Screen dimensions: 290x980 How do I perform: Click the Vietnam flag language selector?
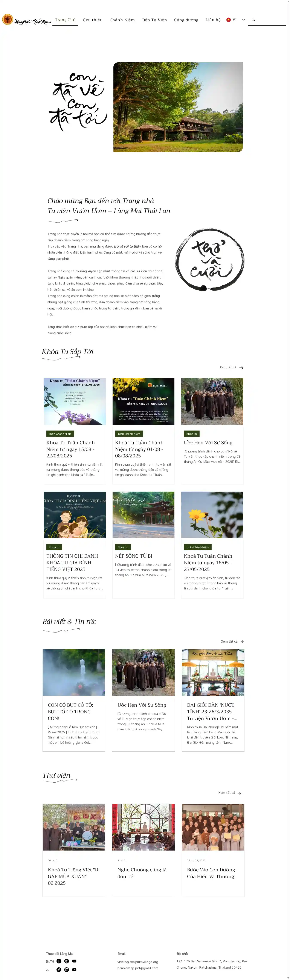point(228,20)
